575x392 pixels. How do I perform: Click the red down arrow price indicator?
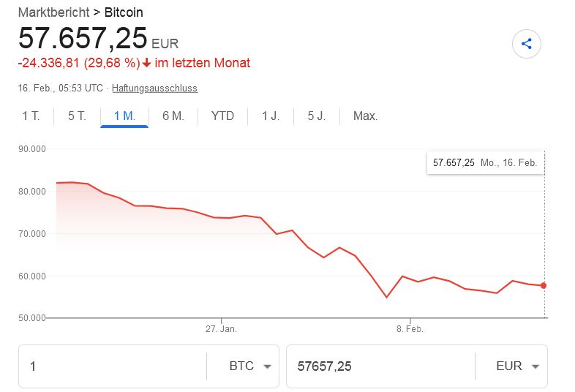(x=146, y=63)
